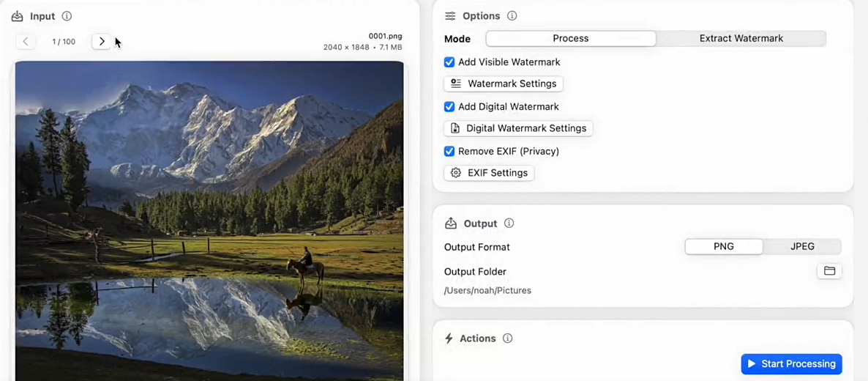Viewport: 868px width, 381px height.
Task: Go to the next image arrow
Action: coord(102,42)
